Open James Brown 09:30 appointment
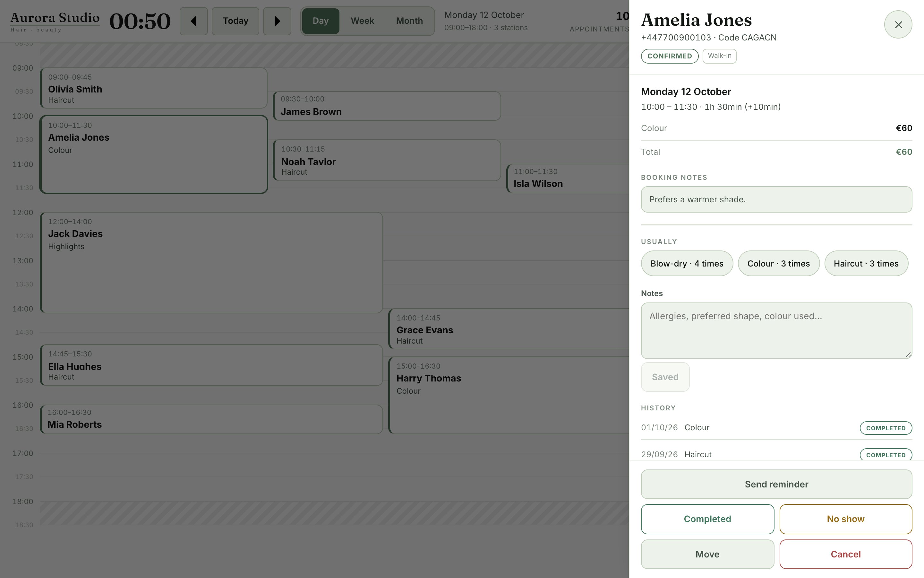This screenshot has height=578, width=924. (x=386, y=106)
